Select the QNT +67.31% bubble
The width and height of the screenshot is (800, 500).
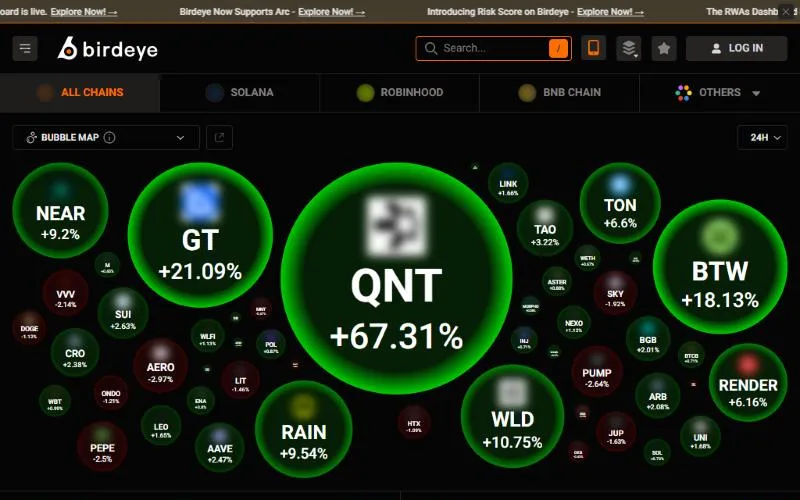point(396,278)
